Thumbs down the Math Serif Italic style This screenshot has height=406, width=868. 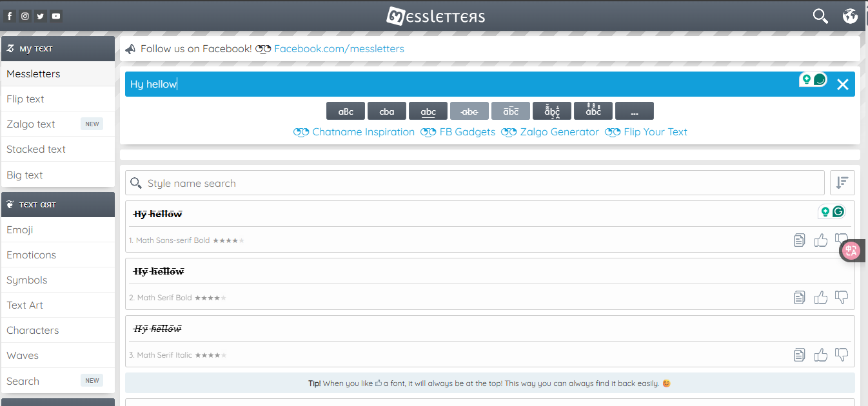[841, 354]
